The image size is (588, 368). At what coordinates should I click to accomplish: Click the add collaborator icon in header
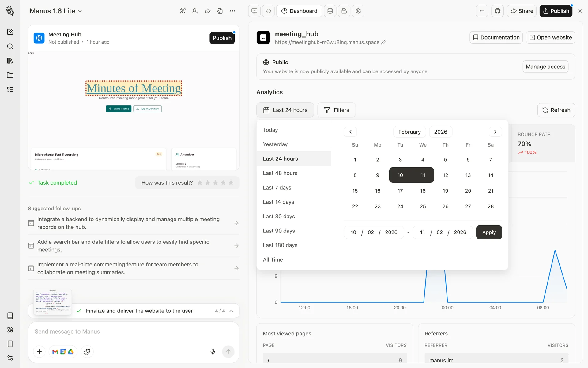click(195, 11)
